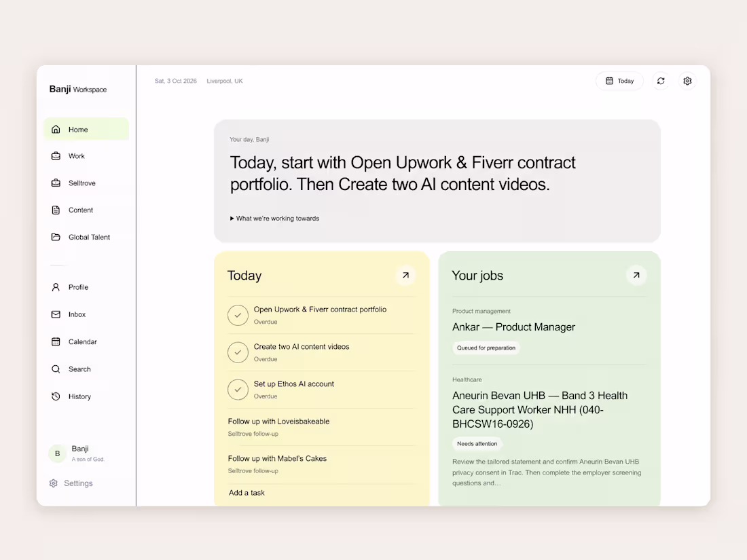This screenshot has height=560, width=747.
Task: Open Profile label in sidebar
Action: (x=78, y=287)
